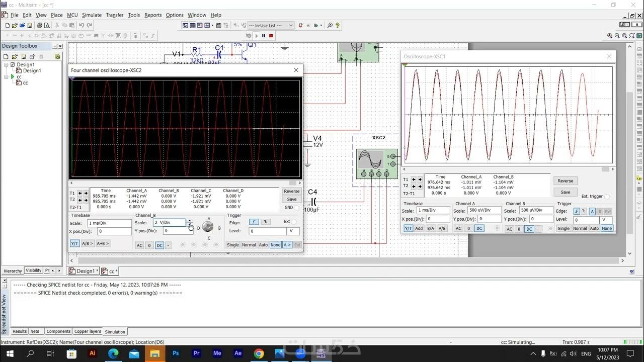The image size is (644, 362).
Task: Click the Save icon in the main toolbar
Action: pos(30,25)
